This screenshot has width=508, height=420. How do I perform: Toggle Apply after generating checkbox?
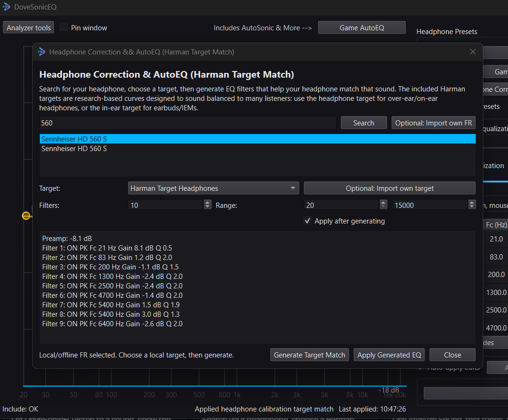click(308, 221)
